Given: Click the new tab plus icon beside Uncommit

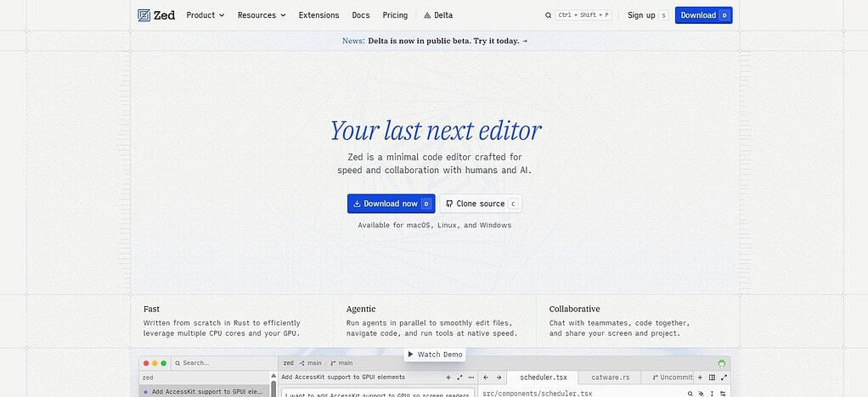Looking at the screenshot, I should click(x=700, y=377).
